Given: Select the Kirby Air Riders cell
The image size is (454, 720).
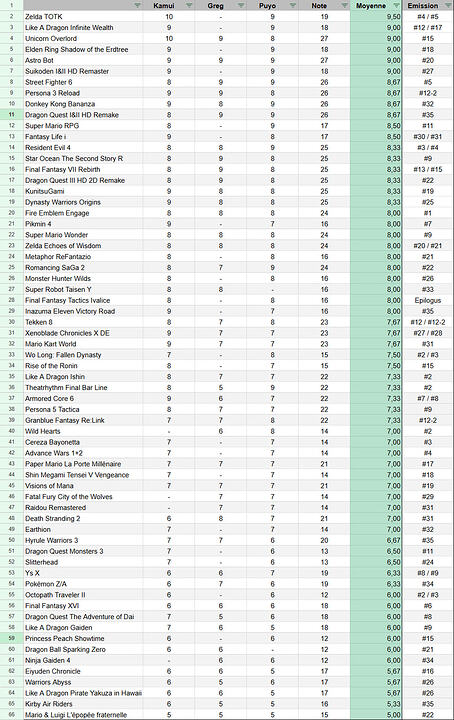Looking at the screenshot, I should [83, 704].
